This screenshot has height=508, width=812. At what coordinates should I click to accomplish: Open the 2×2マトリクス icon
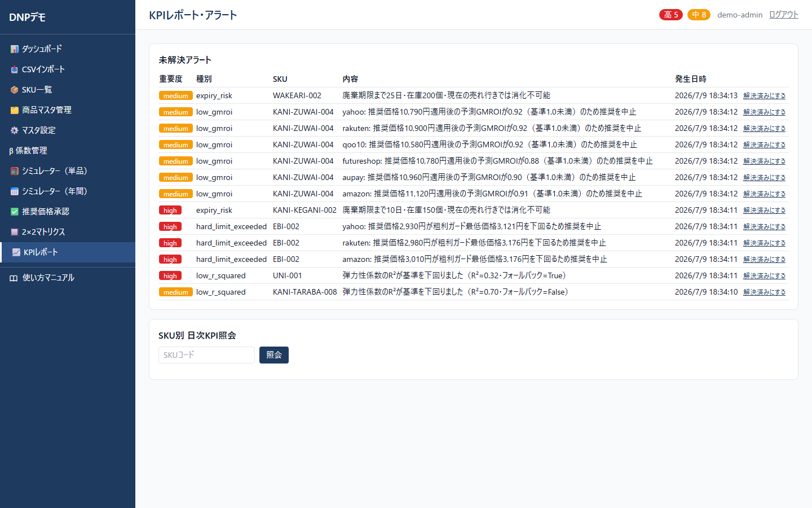click(x=15, y=232)
